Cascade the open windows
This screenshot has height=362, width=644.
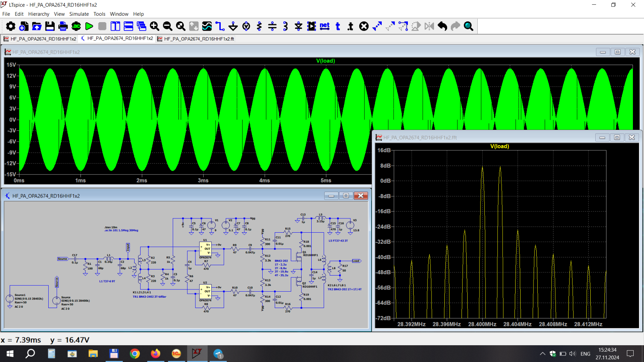[x=141, y=26]
